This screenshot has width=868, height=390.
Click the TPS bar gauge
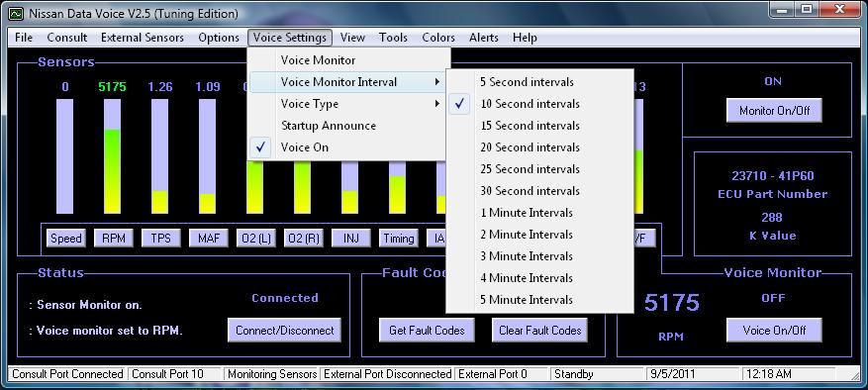160,156
